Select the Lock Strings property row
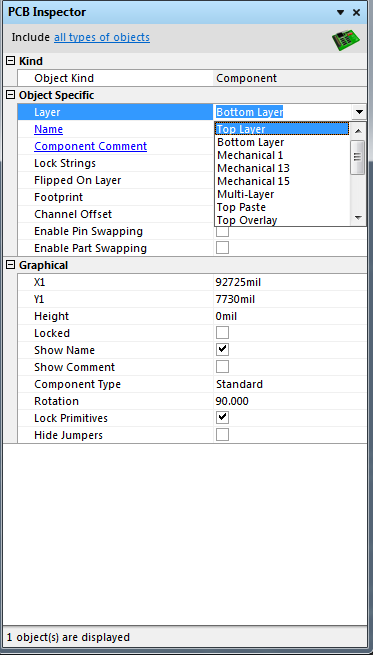Image resolution: width=373 pixels, height=655 pixels. [x=115, y=163]
